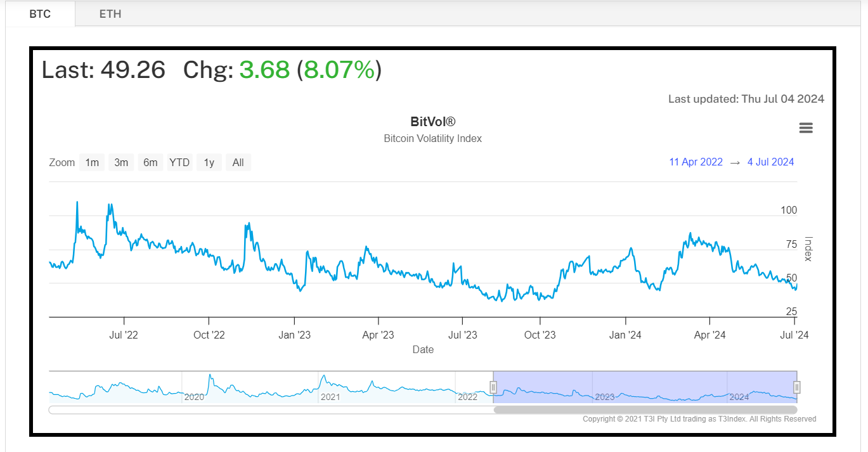Set zoom range to 6m

(150, 163)
